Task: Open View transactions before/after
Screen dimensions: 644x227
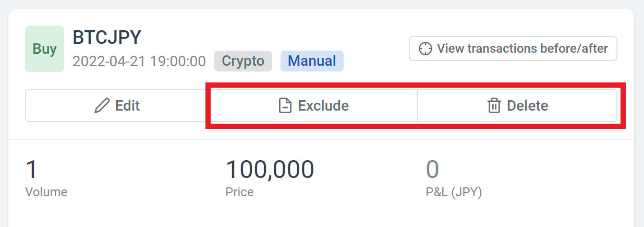Action: click(513, 49)
